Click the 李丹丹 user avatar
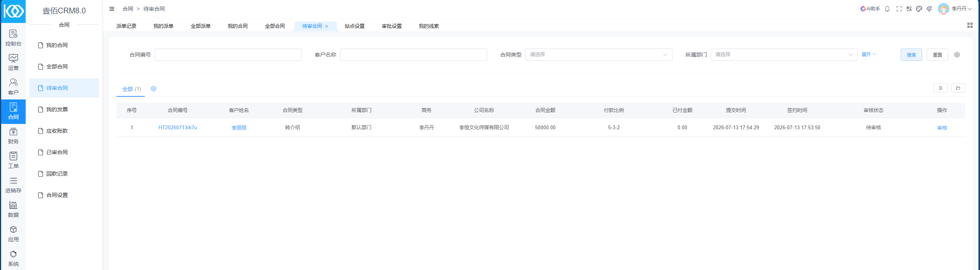This screenshot has height=270, width=980. [x=943, y=9]
